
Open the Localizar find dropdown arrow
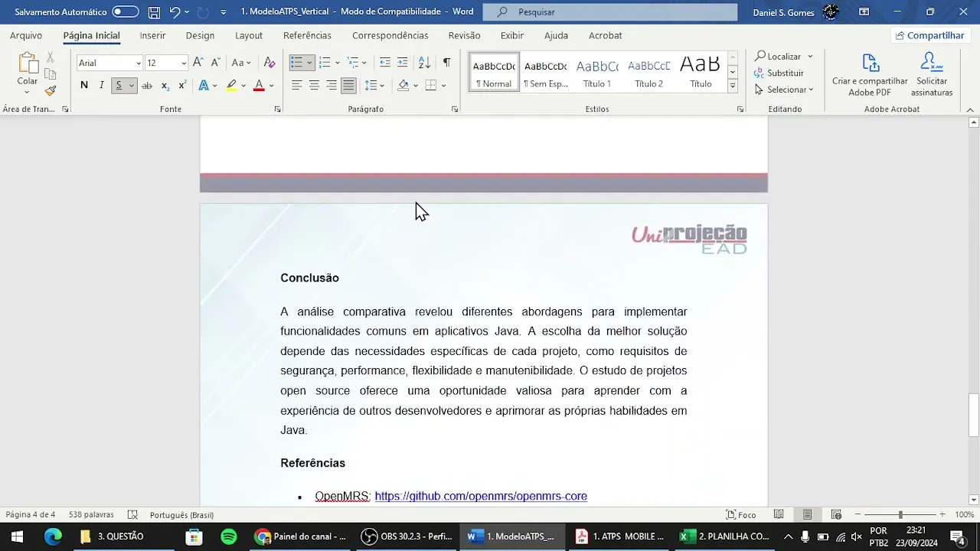(810, 57)
